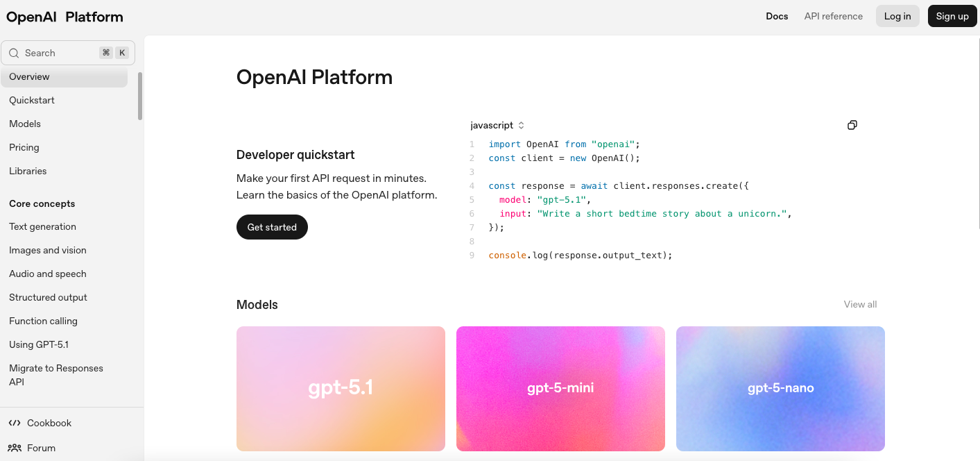The width and height of the screenshot is (980, 461).
Task: Open the javascript language selector
Action: point(497,125)
